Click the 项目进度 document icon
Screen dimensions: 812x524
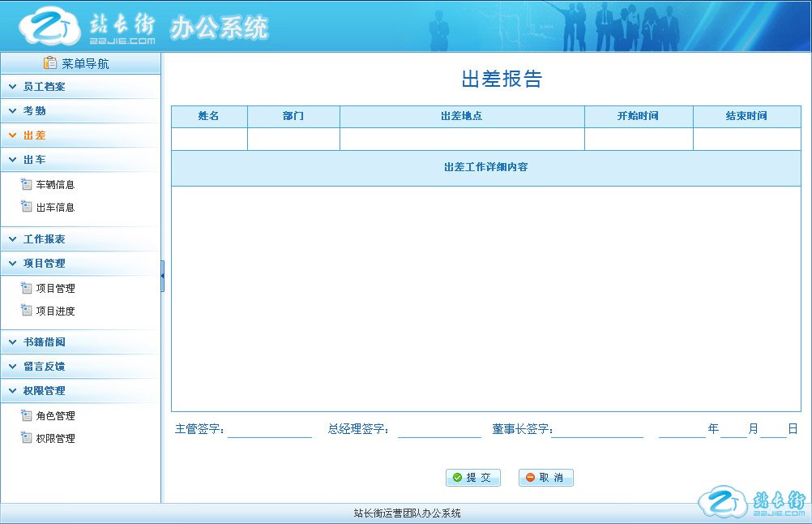pyautogui.click(x=26, y=311)
